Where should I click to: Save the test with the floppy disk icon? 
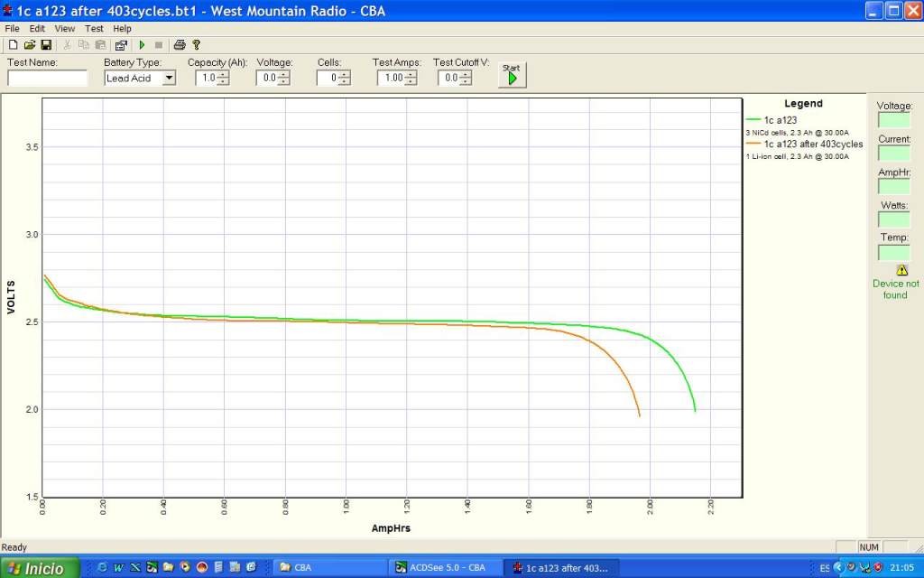coord(45,44)
